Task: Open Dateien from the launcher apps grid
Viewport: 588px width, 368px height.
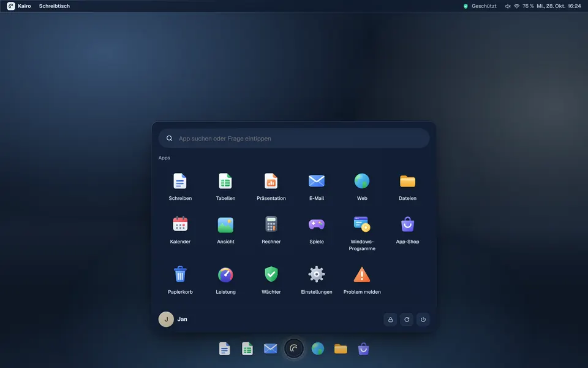Action: point(408,186)
